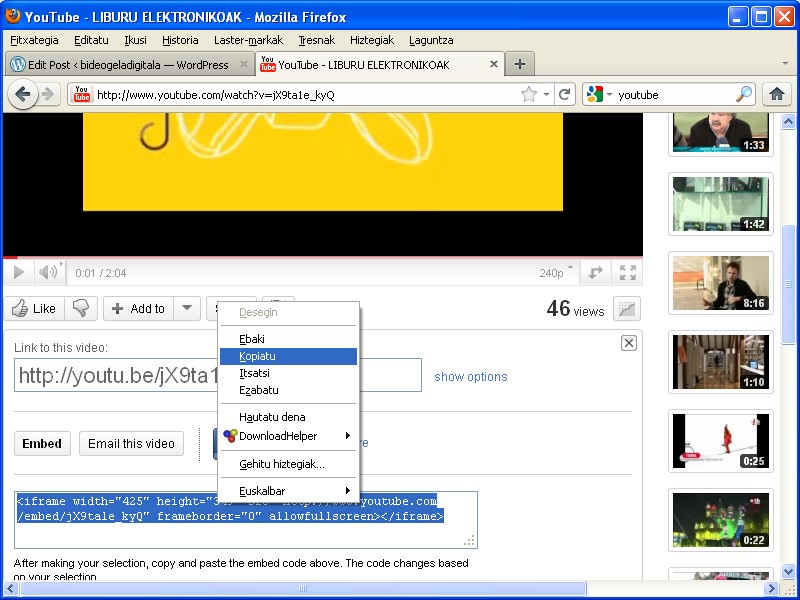The width and height of the screenshot is (800, 600).
Task: Open the 0:25 related video thumbnail
Action: (x=720, y=441)
